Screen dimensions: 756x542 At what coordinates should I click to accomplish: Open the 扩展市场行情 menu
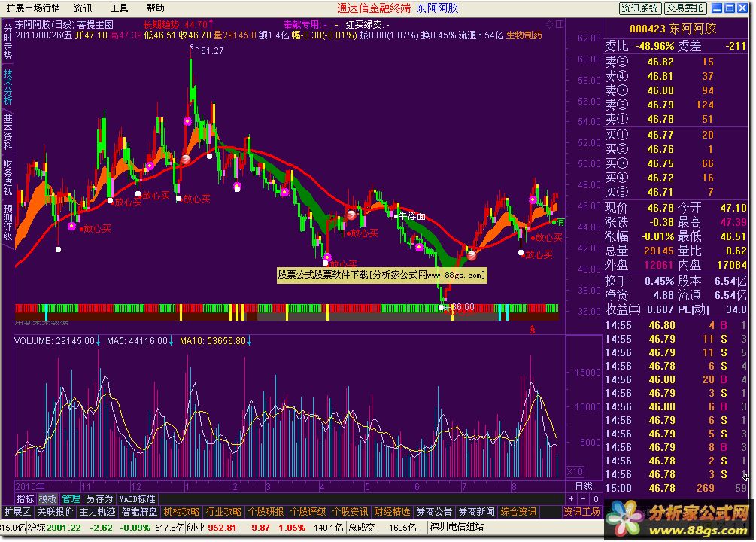point(33,8)
